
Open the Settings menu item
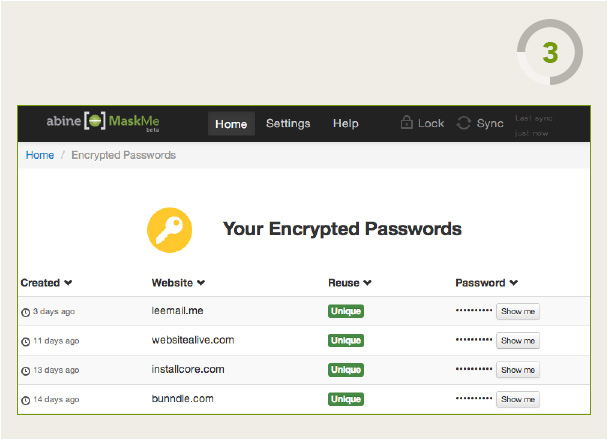[x=288, y=123]
